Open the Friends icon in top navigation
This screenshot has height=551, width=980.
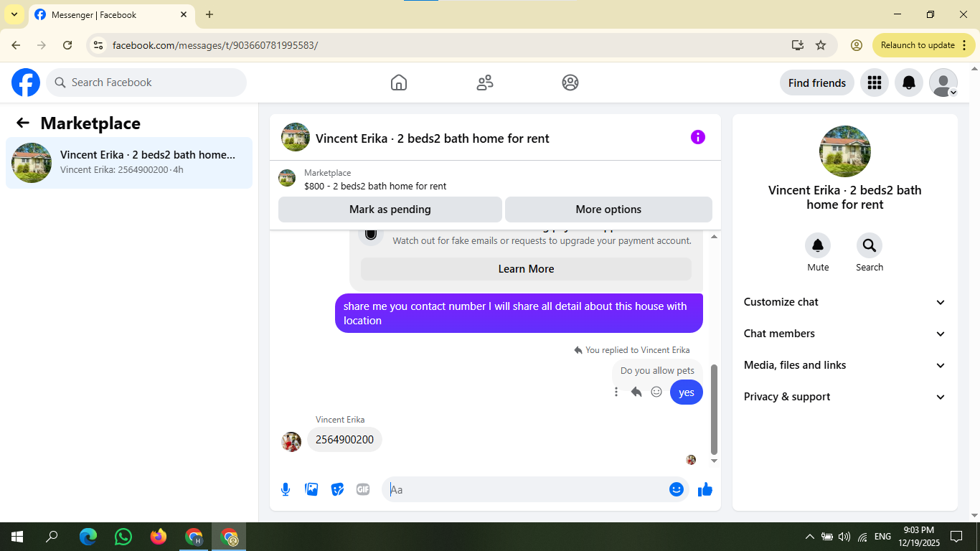click(485, 83)
